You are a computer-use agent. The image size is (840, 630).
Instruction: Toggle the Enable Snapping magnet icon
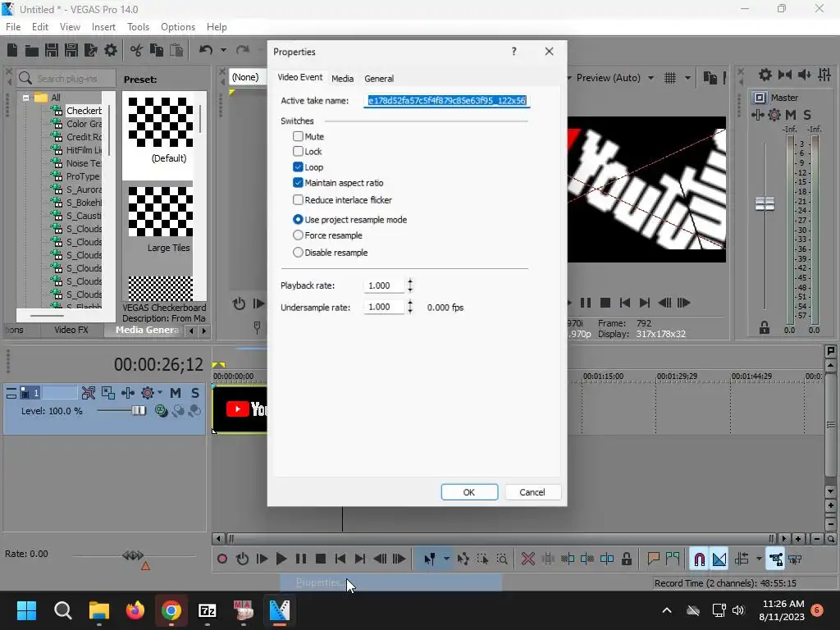[x=699, y=559]
